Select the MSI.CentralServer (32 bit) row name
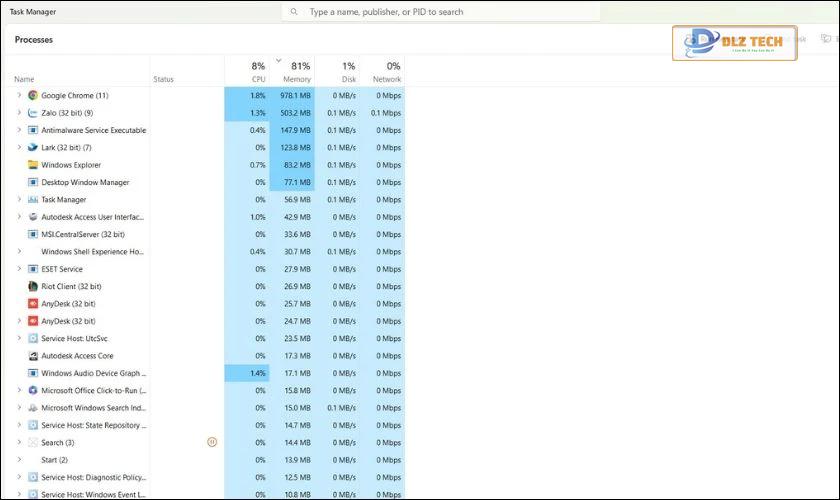Screen dimensions: 840x500 [83, 234]
